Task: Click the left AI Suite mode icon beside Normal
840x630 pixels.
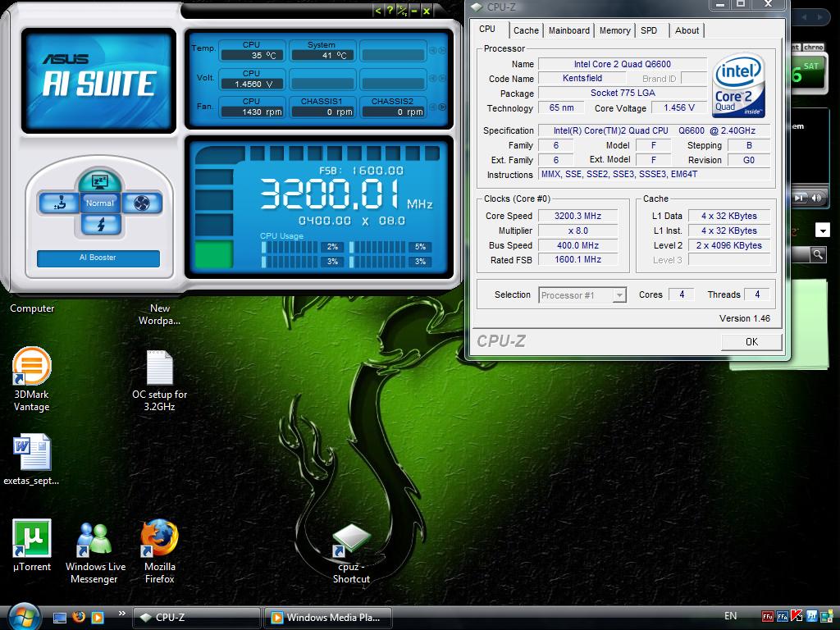Action: pos(58,203)
